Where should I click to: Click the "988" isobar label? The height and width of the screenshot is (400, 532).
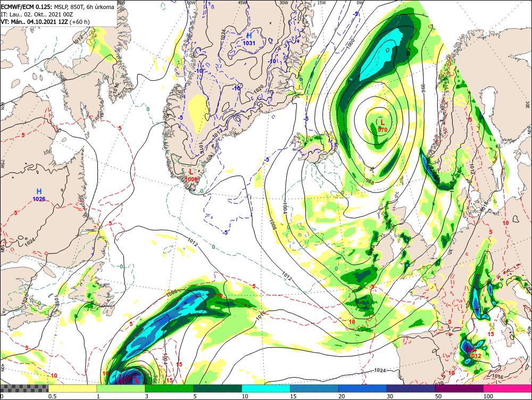pyautogui.click(x=370, y=182)
